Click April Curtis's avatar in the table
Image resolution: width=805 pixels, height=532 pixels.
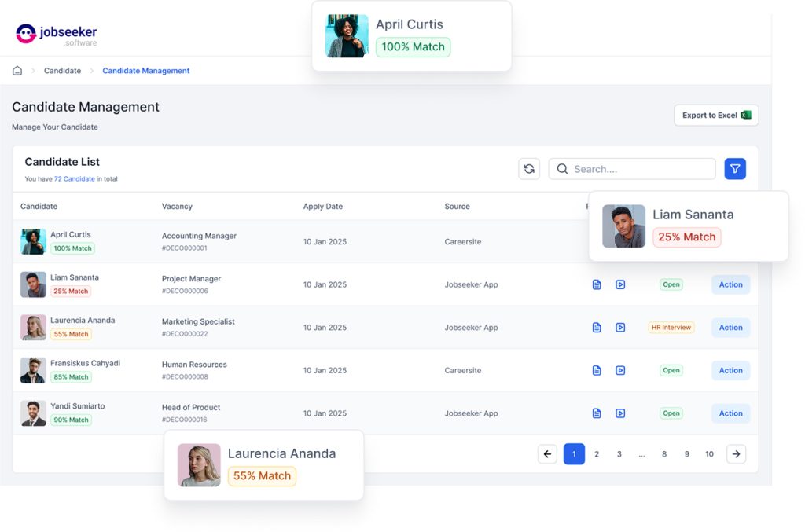pos(33,241)
